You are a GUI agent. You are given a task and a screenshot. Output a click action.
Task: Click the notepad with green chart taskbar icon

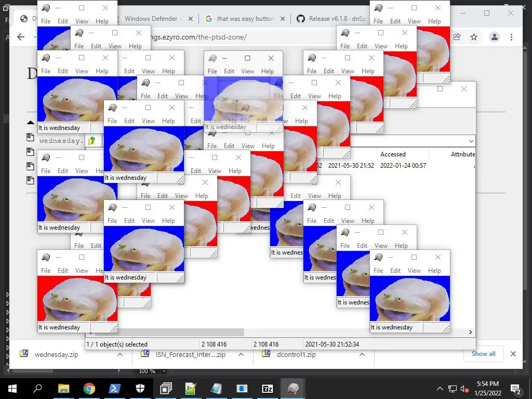tap(191, 389)
